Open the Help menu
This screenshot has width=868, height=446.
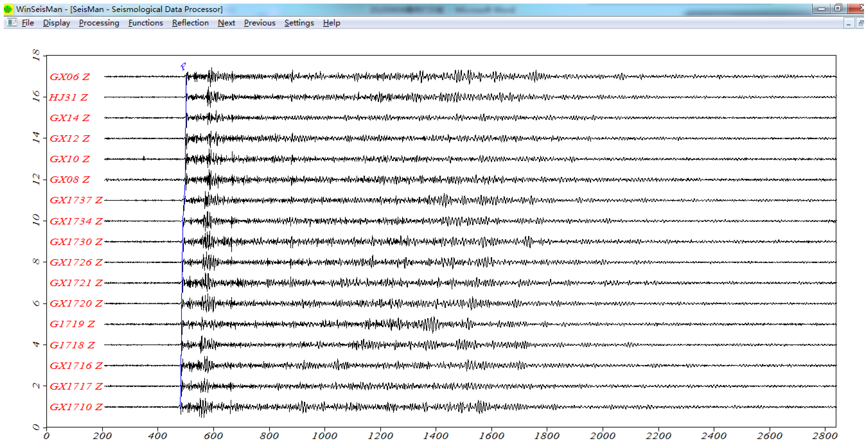coord(331,23)
